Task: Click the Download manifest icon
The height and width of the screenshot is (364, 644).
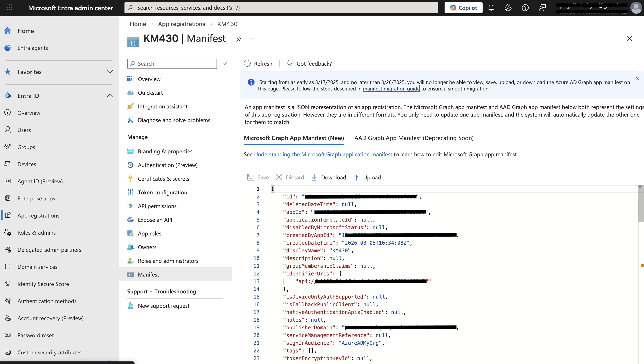Action: click(x=314, y=177)
